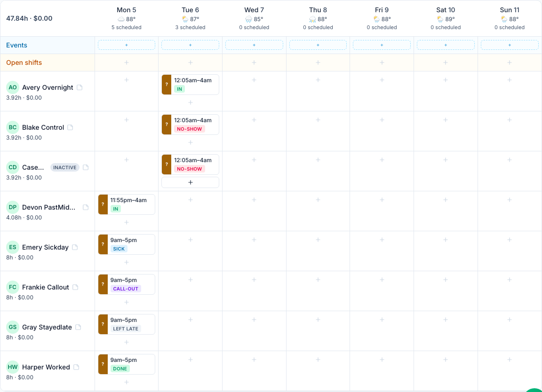Open Frankie Callout's note icon

(x=75, y=287)
